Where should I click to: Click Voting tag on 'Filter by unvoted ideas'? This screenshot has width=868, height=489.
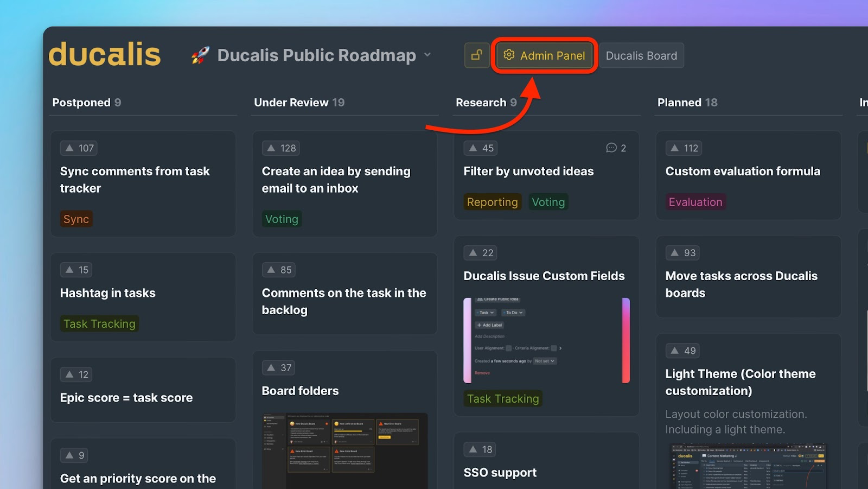pyautogui.click(x=548, y=202)
